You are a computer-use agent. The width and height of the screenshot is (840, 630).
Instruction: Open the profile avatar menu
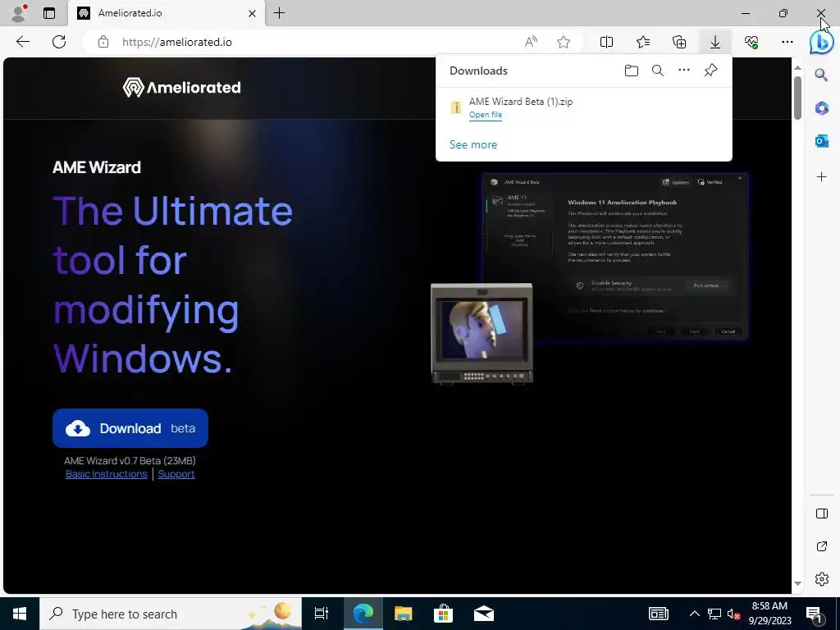(x=19, y=13)
